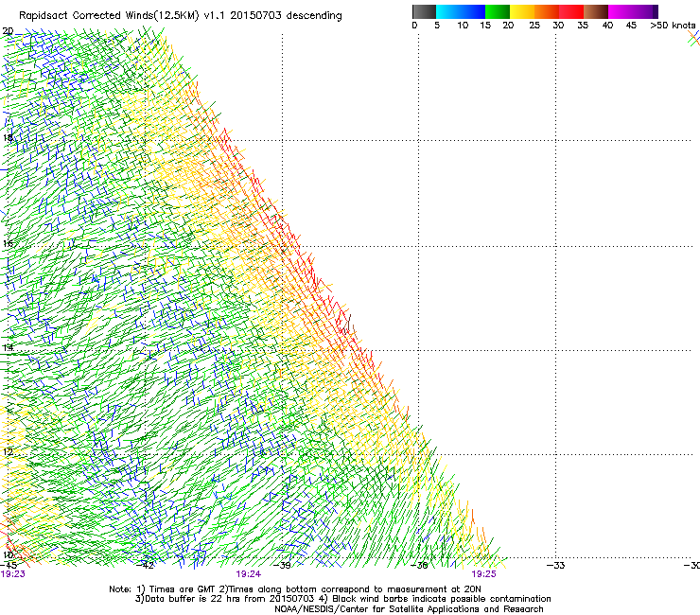
Task: Click the red 30-35 knots color segment
Action: (571, 11)
